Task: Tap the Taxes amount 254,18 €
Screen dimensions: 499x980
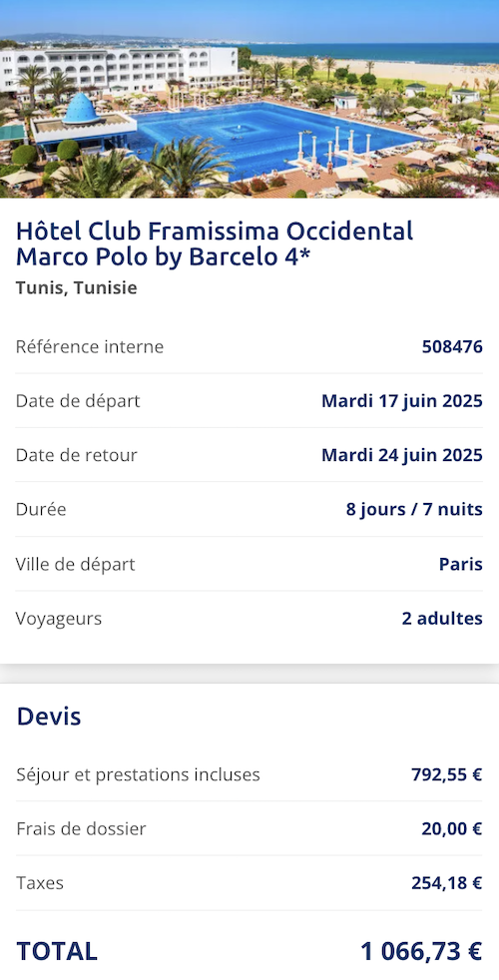Action: pos(446,884)
